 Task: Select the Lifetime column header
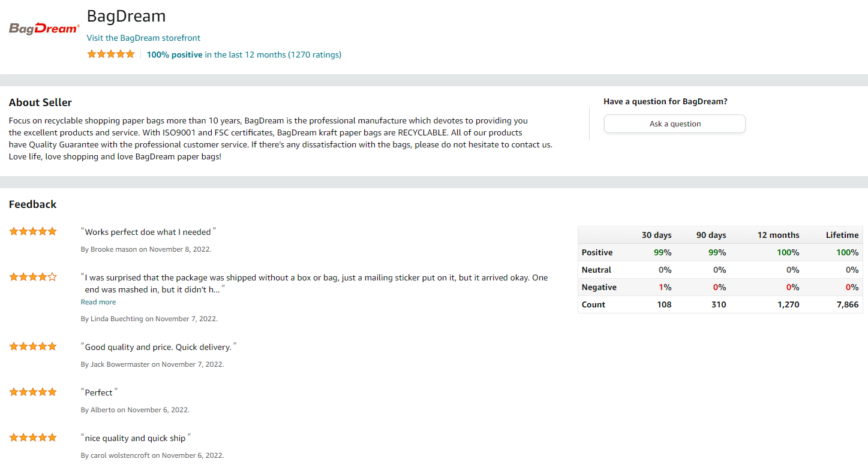tap(842, 235)
